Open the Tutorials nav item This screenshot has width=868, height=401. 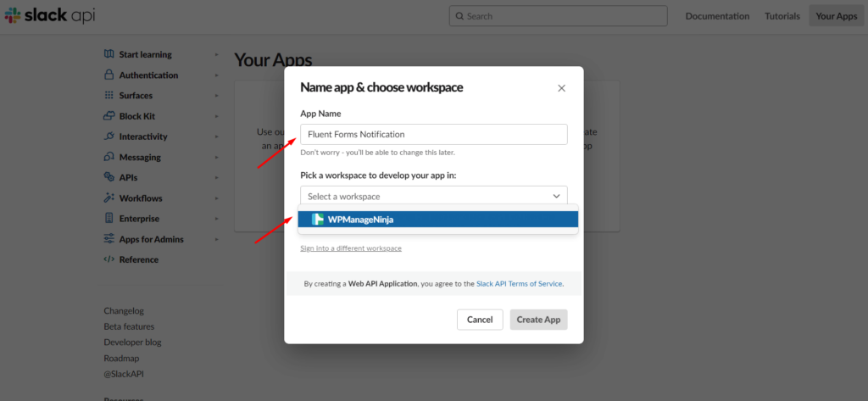click(x=782, y=16)
